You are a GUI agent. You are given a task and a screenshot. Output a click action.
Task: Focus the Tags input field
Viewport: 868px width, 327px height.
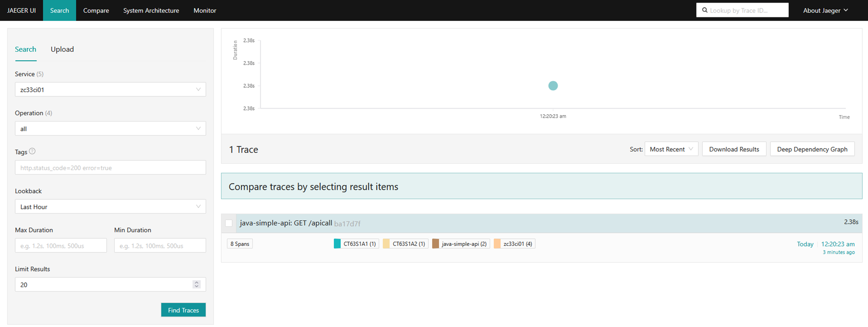[110, 168]
